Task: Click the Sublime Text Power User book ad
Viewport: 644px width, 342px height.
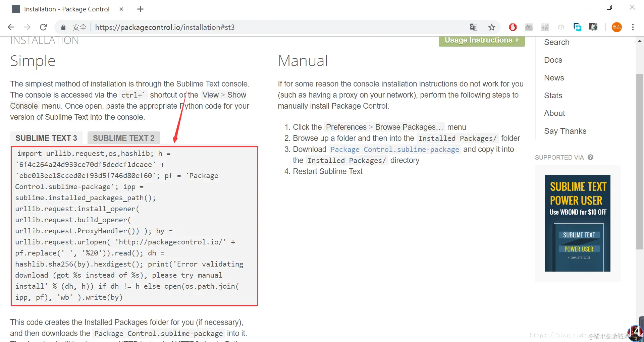Action: click(x=578, y=223)
